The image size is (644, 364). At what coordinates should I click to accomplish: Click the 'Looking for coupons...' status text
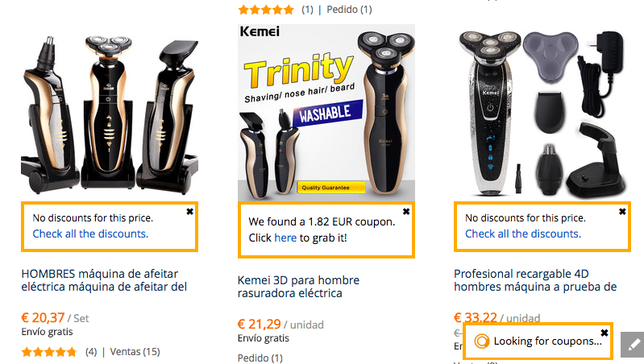tap(548, 341)
